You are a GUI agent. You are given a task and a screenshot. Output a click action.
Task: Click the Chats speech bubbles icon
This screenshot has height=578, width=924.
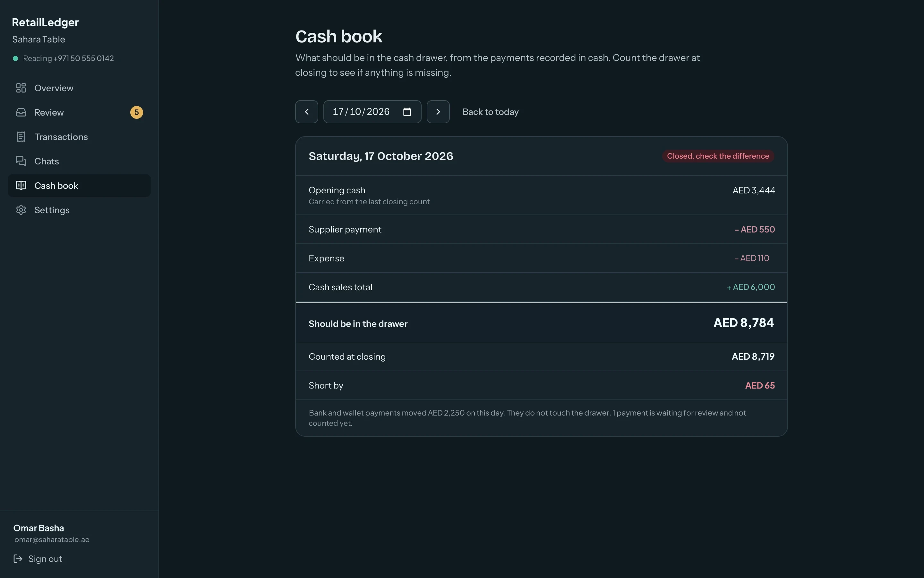(x=21, y=161)
